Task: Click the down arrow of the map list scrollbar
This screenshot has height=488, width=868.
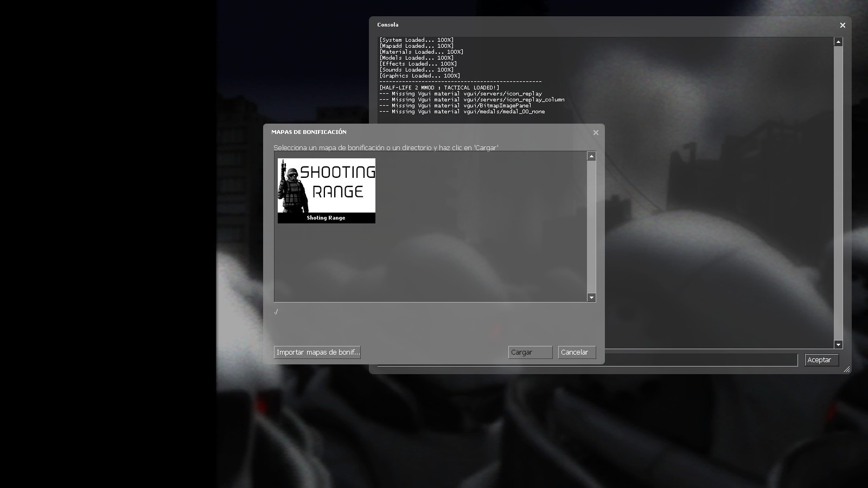Action: pos(591,297)
